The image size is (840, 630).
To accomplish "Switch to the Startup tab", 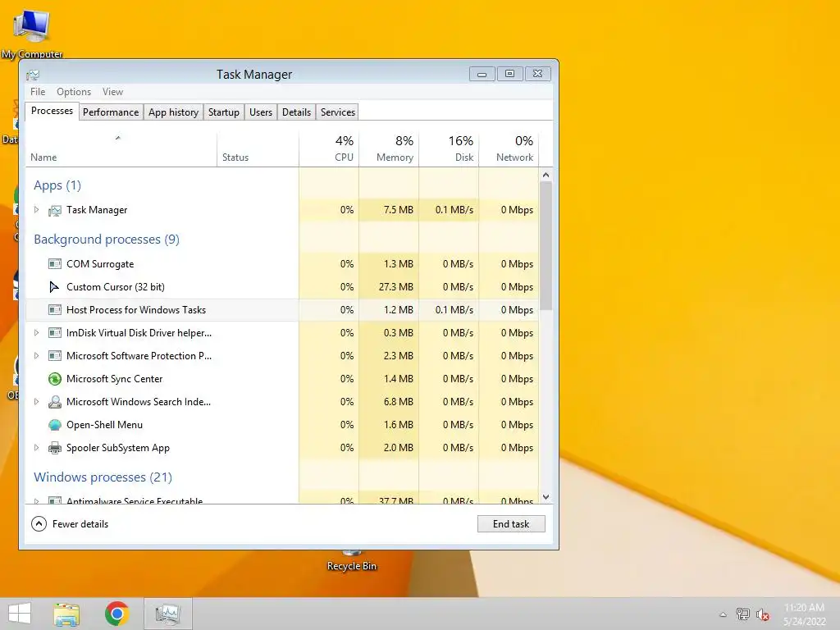I will [224, 112].
